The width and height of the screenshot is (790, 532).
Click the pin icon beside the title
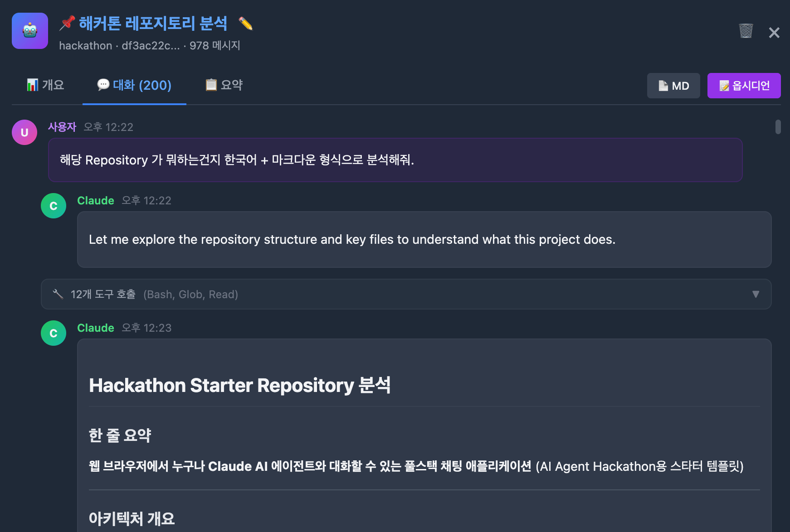click(x=67, y=23)
